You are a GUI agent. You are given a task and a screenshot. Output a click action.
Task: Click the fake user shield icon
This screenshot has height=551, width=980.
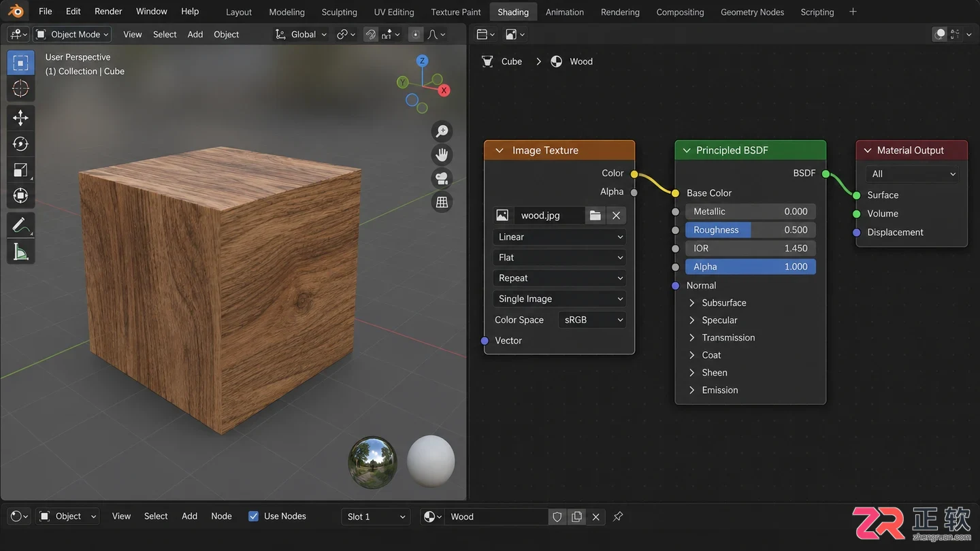pos(557,516)
